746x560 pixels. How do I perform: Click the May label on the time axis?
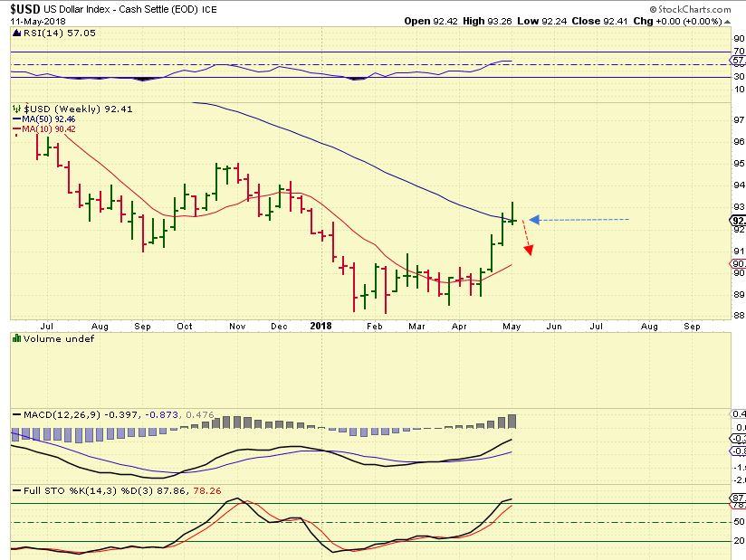(x=512, y=326)
